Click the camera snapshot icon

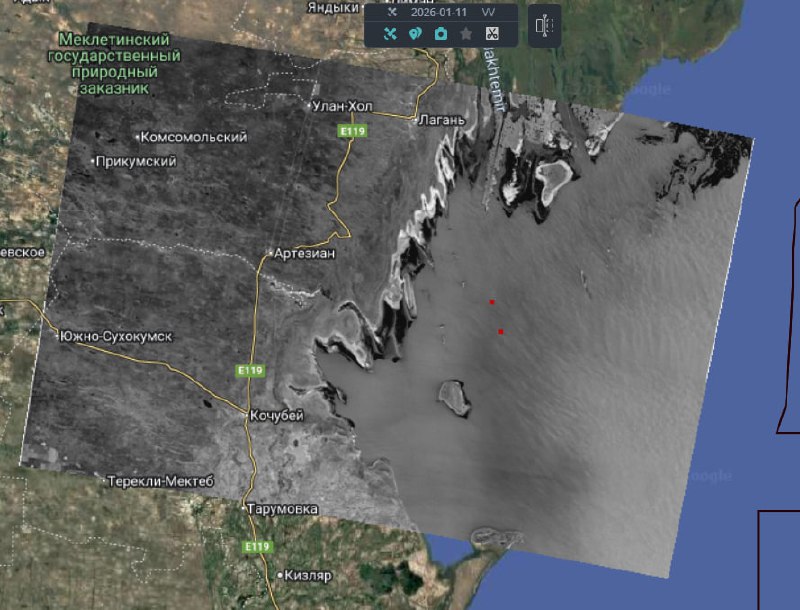(441, 34)
